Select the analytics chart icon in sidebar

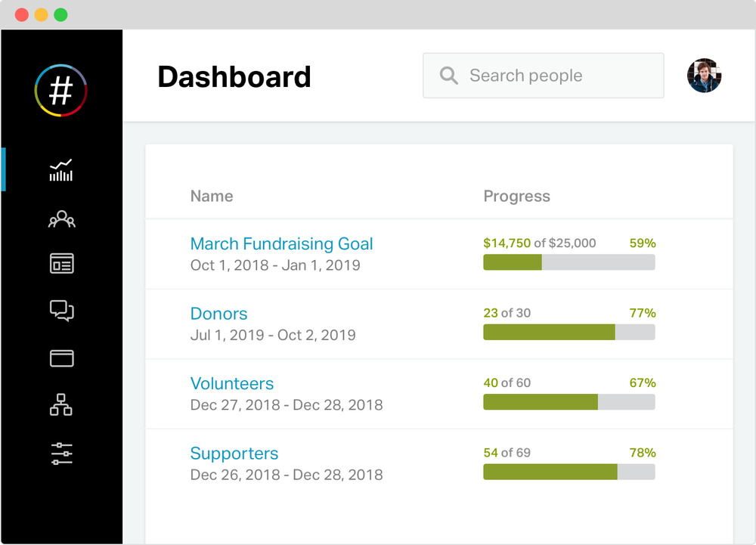[x=61, y=169]
